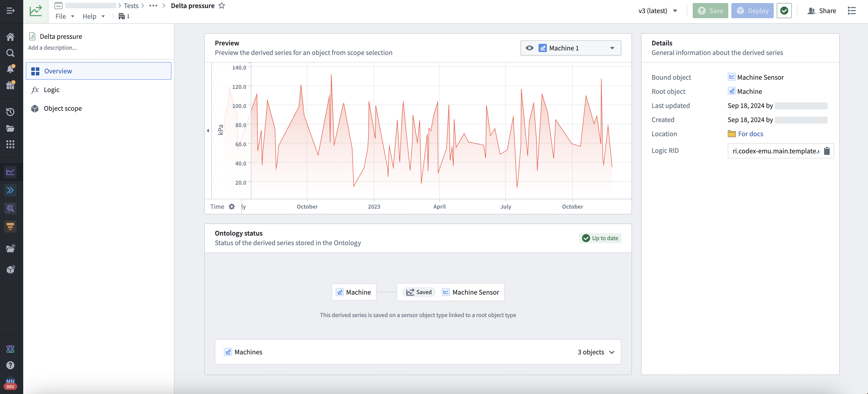Expand the Machines 3 objects row
The image size is (868, 394).
point(418,352)
